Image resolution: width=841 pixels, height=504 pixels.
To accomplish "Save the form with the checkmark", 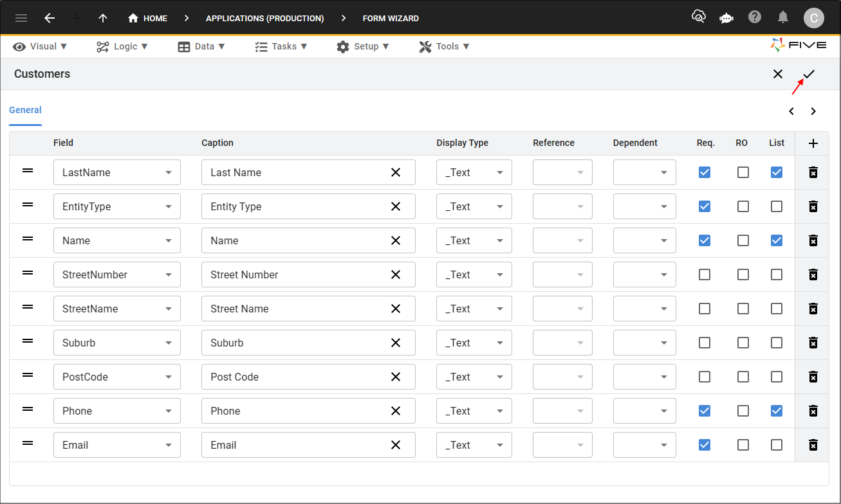I will click(809, 74).
